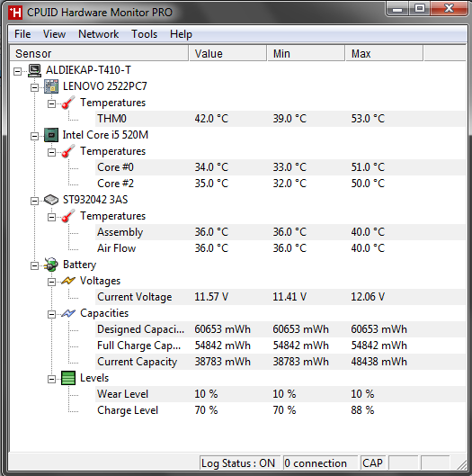Collapse the Battery node
The image size is (472, 476).
[x=34, y=266]
